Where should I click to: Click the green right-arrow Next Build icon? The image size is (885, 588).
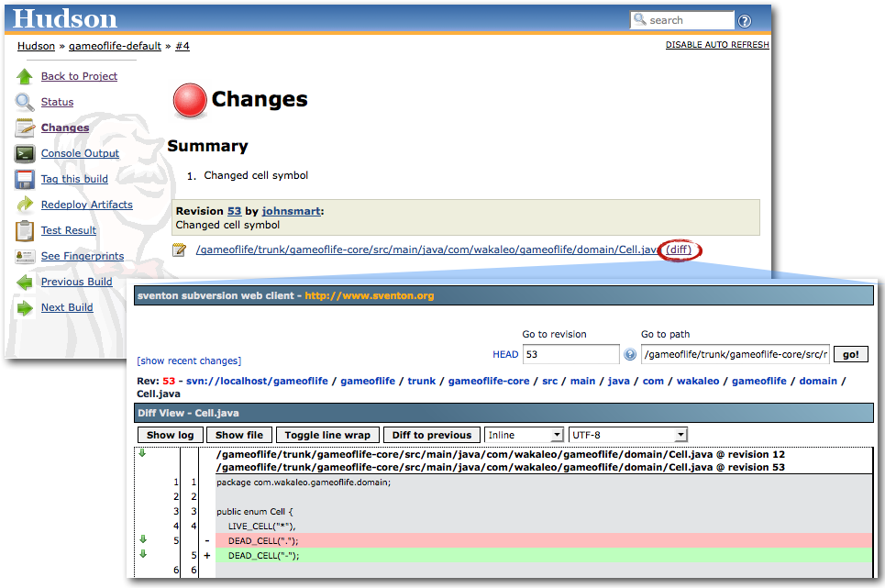click(x=25, y=307)
